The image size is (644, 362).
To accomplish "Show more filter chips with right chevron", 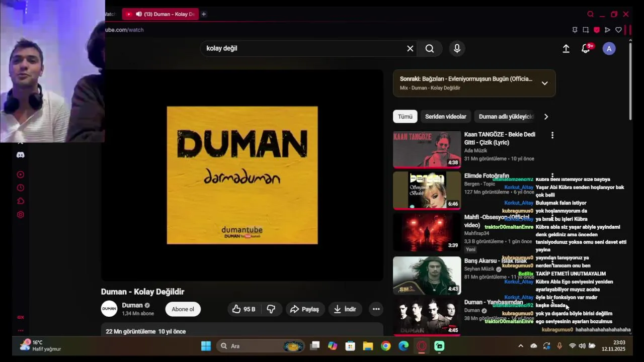I will coord(546,117).
